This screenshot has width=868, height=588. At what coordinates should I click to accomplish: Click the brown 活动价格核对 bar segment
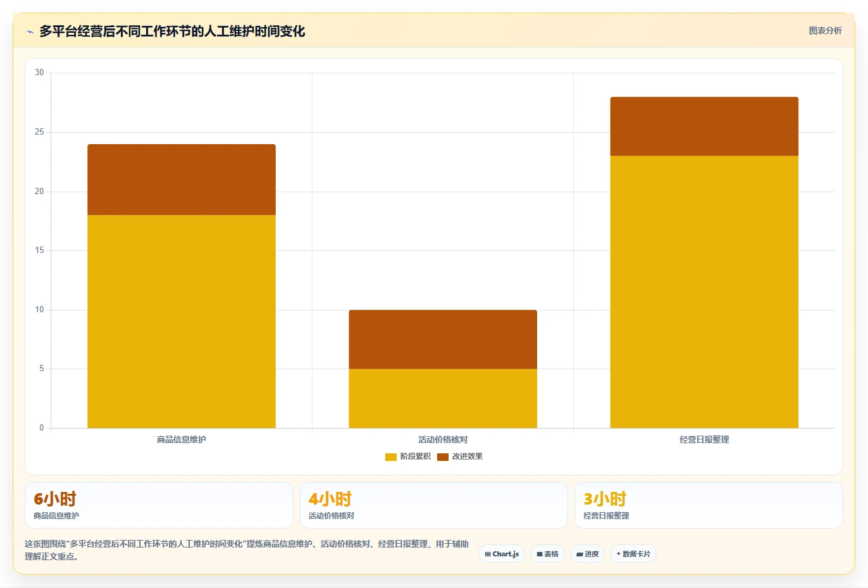[443, 340]
